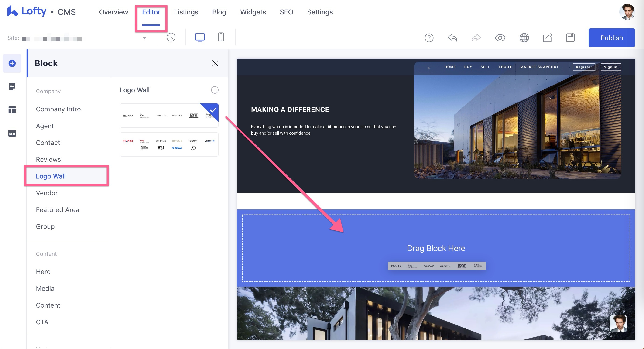Preview site with the eye icon
The height and width of the screenshot is (349, 644).
(x=500, y=38)
